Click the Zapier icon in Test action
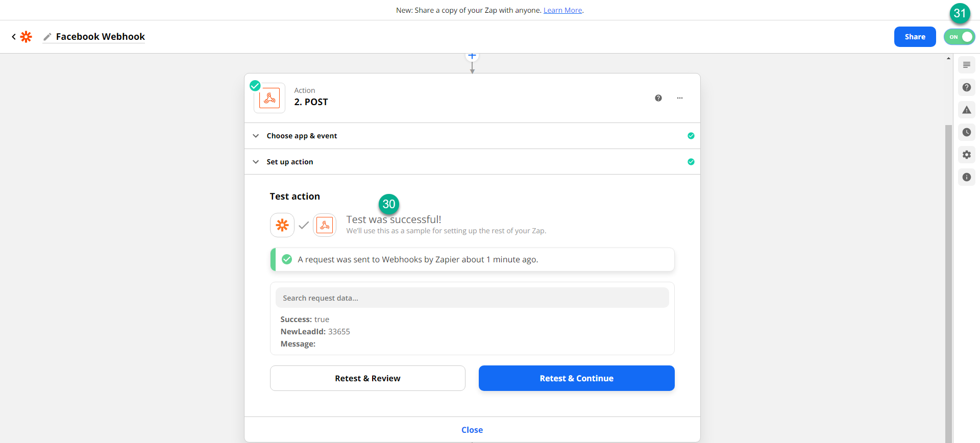This screenshot has width=980, height=443. pos(282,225)
